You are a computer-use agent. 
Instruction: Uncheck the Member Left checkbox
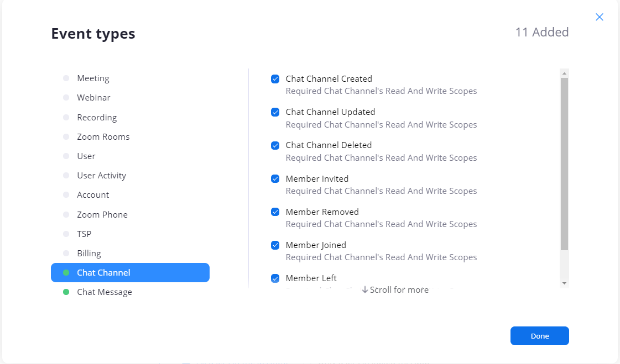pos(275,278)
